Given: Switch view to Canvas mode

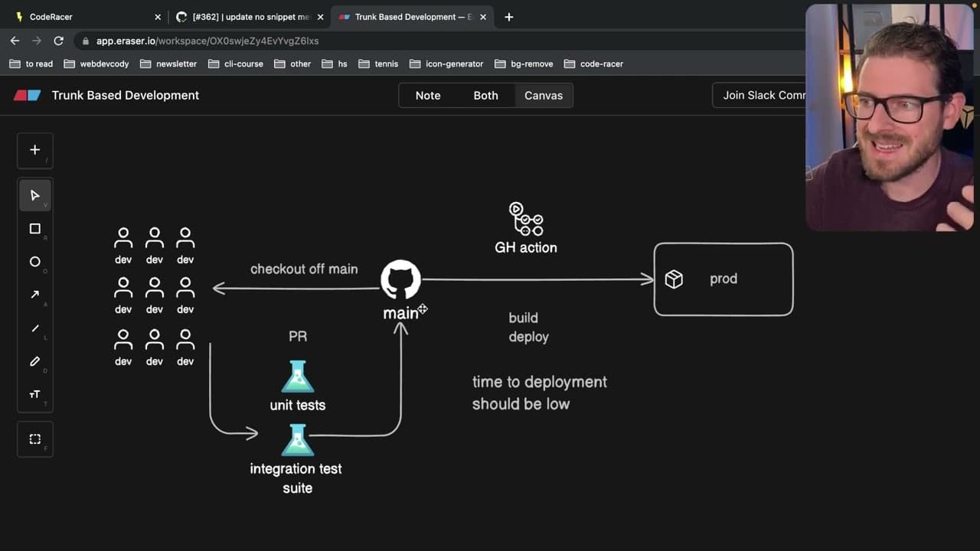Looking at the screenshot, I should click(x=544, y=96).
